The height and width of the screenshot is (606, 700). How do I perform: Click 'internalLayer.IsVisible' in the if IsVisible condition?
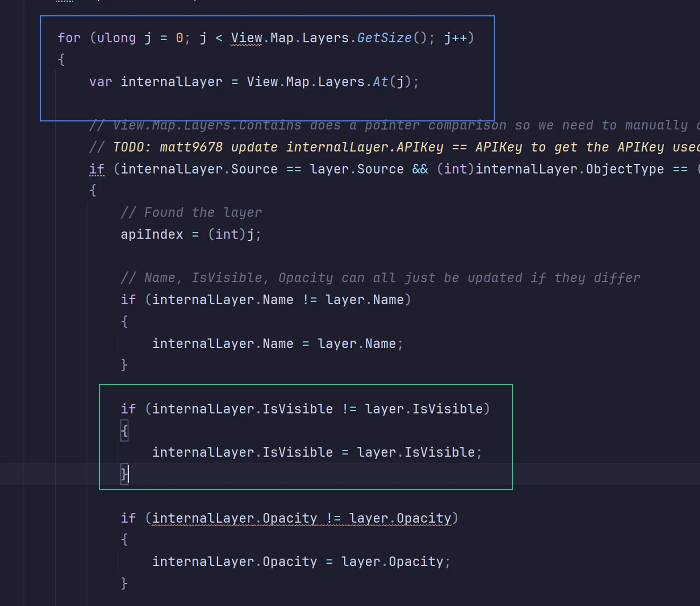243,409
